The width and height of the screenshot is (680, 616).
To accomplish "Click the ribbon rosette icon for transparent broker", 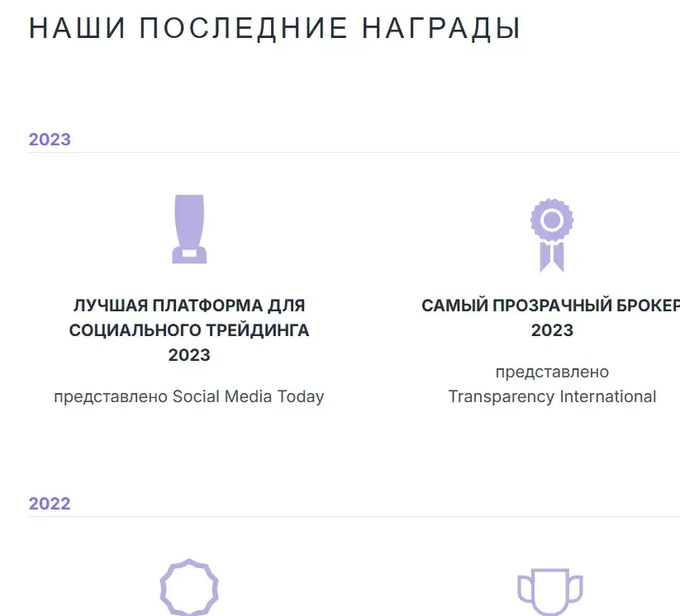I will pos(552,235).
